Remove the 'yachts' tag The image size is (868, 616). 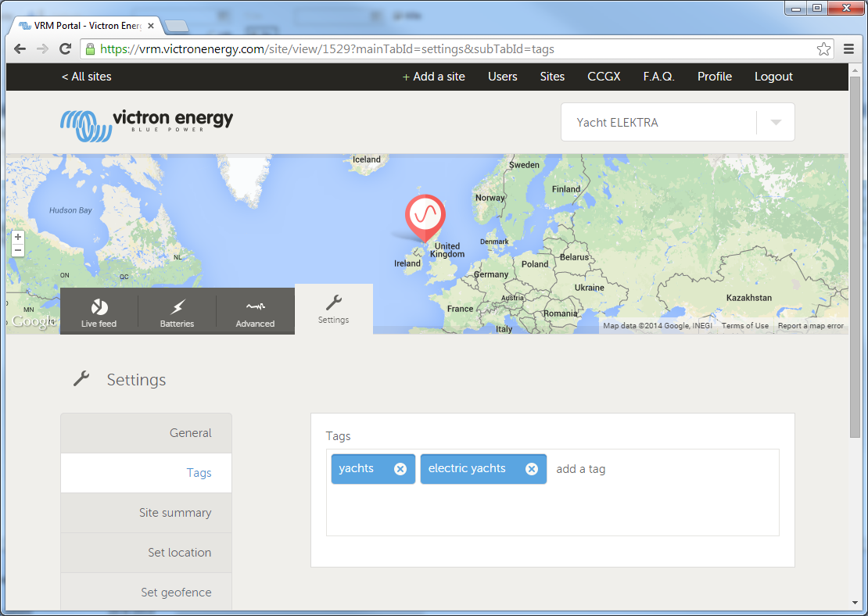click(400, 469)
